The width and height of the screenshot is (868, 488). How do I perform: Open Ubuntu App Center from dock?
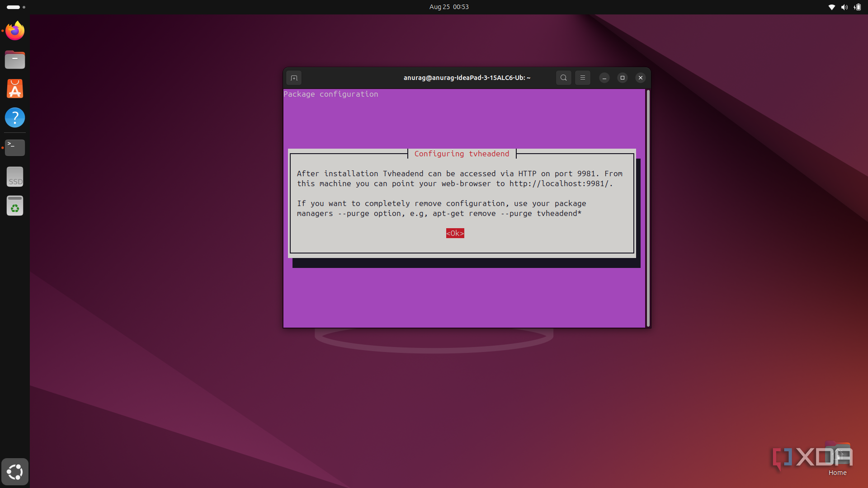pyautogui.click(x=15, y=89)
